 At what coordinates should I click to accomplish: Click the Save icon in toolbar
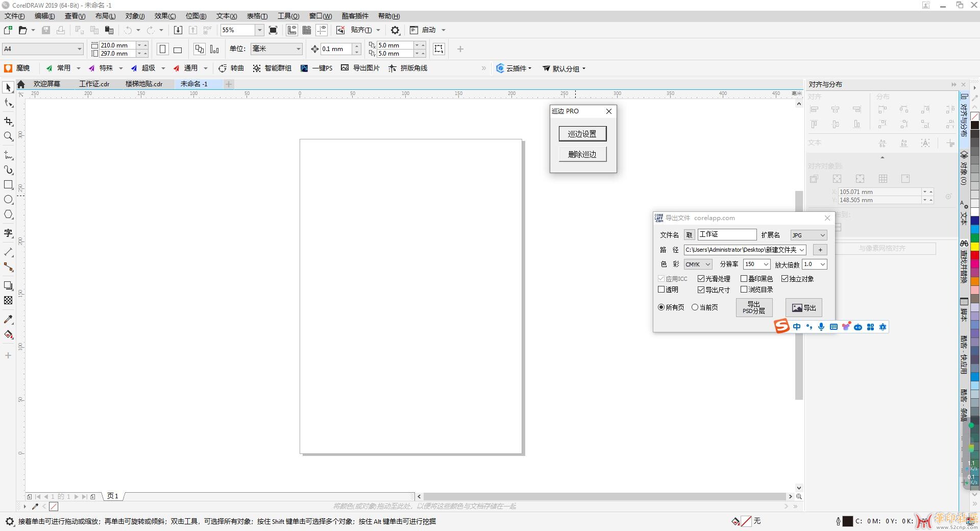(x=46, y=30)
